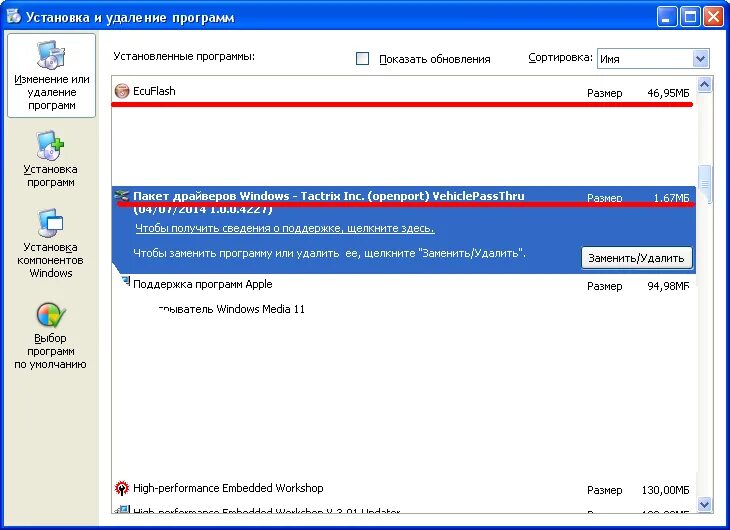The image size is (730, 530).
Task: Enable the Показать обновления checkbox
Action: [362, 59]
